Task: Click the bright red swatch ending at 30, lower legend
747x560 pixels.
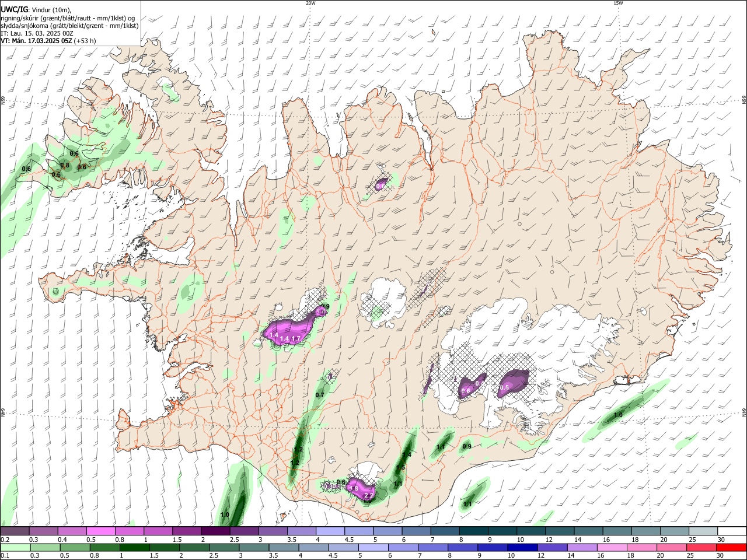Action: (731, 547)
